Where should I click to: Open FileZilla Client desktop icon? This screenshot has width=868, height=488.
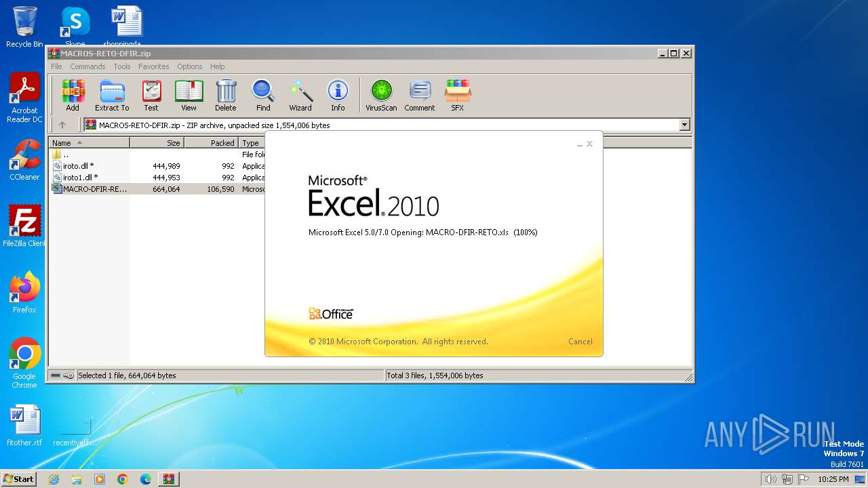click(x=24, y=226)
